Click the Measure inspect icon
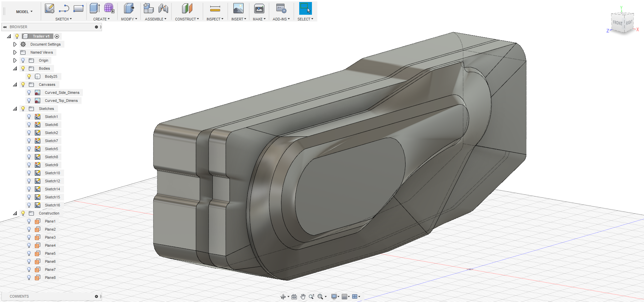644x302 pixels. pyautogui.click(x=215, y=9)
